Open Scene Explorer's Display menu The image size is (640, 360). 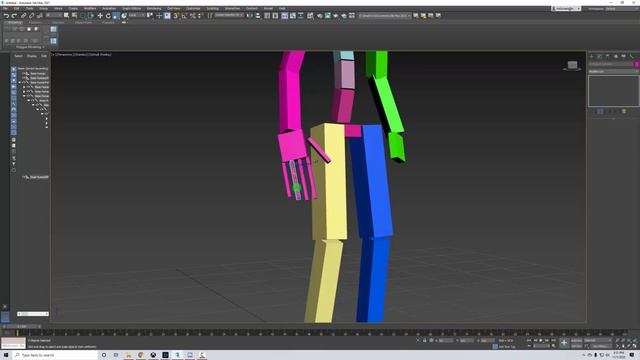point(31,56)
